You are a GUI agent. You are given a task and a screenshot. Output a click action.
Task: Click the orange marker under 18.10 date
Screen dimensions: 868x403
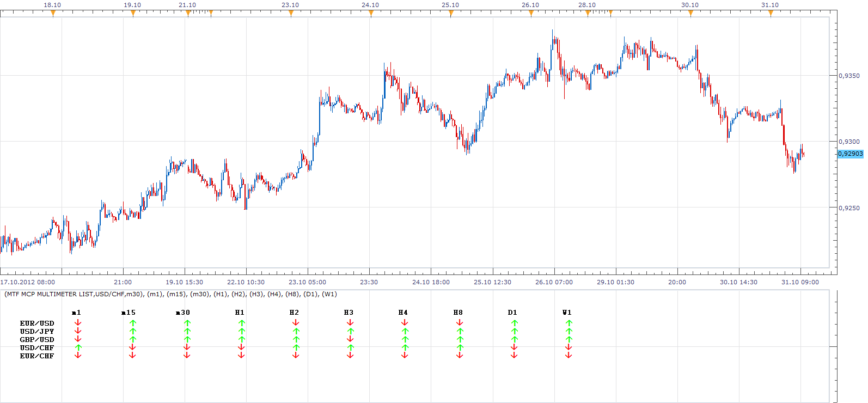coord(53,14)
